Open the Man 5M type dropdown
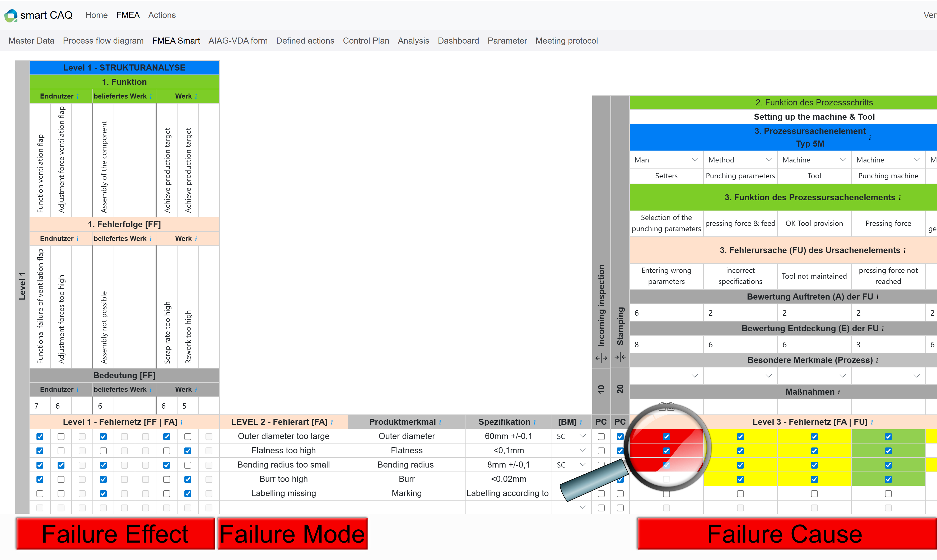Image resolution: width=937 pixels, height=560 pixels. [666, 160]
